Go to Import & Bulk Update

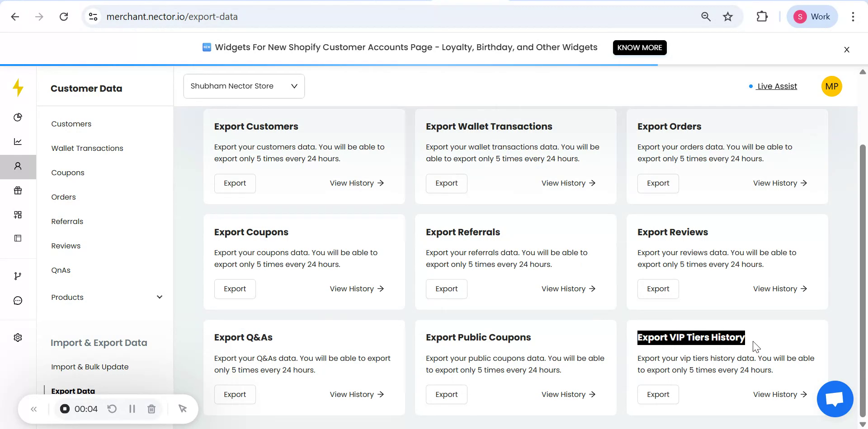click(x=90, y=367)
